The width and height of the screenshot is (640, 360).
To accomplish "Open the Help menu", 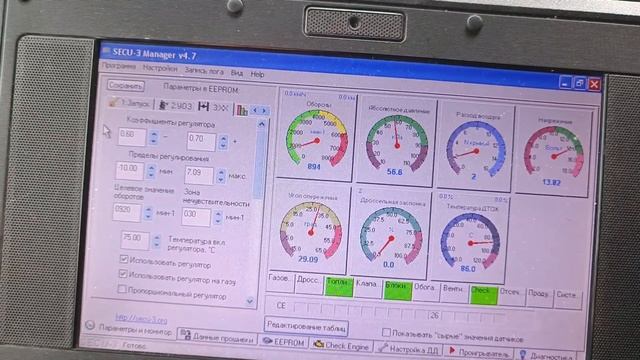I will [257, 74].
